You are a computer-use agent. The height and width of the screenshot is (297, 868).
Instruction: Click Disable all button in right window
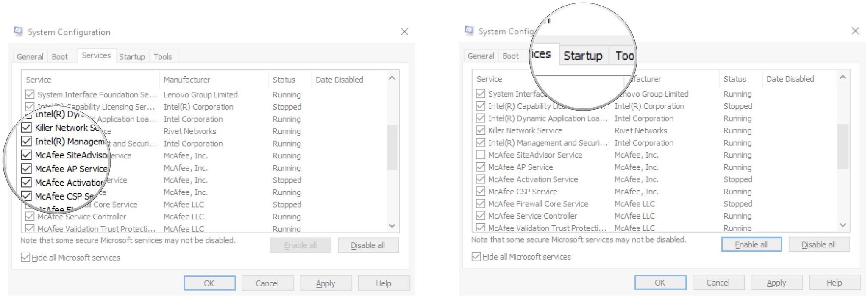819,244
